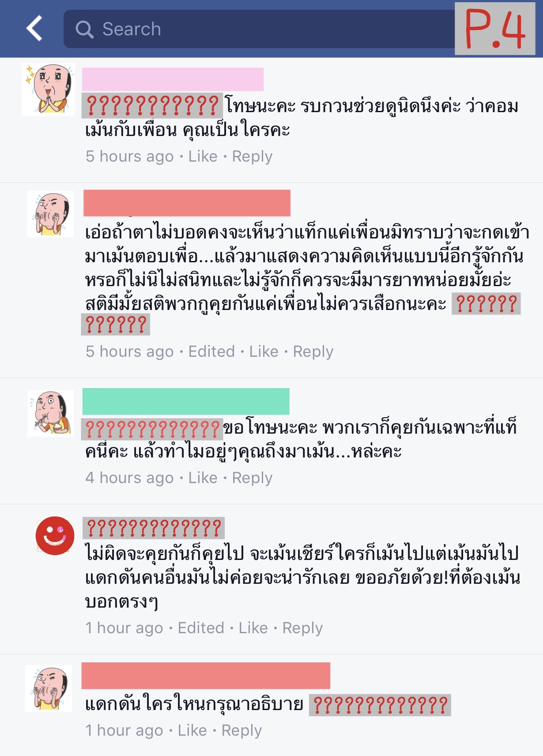This screenshot has height=756, width=543.
Task: Reply to the smiley avatar's comment
Action: coord(302,628)
